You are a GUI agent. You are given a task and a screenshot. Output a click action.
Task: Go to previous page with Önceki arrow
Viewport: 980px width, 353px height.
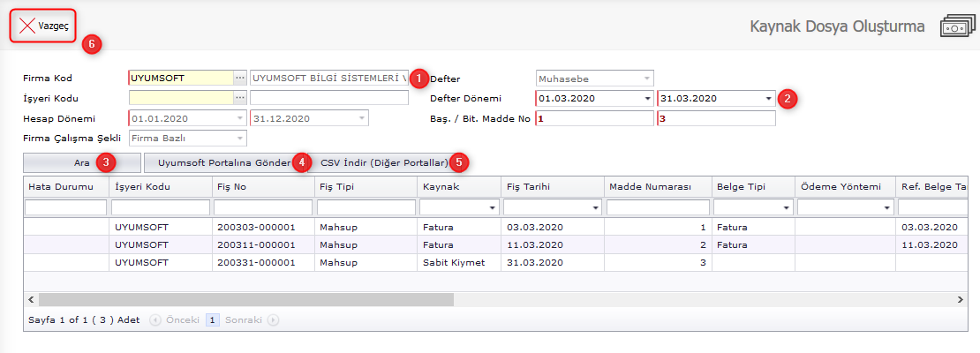coord(155,320)
